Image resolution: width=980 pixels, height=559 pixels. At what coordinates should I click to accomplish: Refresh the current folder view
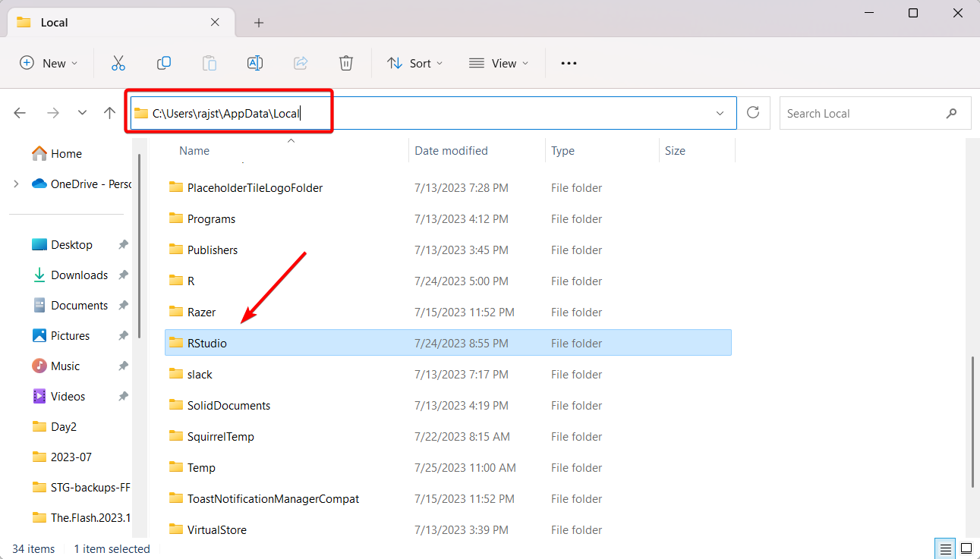click(753, 113)
